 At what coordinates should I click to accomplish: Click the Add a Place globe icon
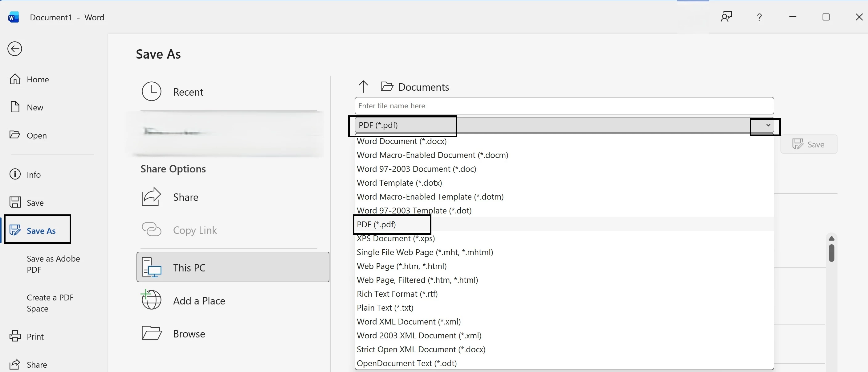[x=151, y=300]
